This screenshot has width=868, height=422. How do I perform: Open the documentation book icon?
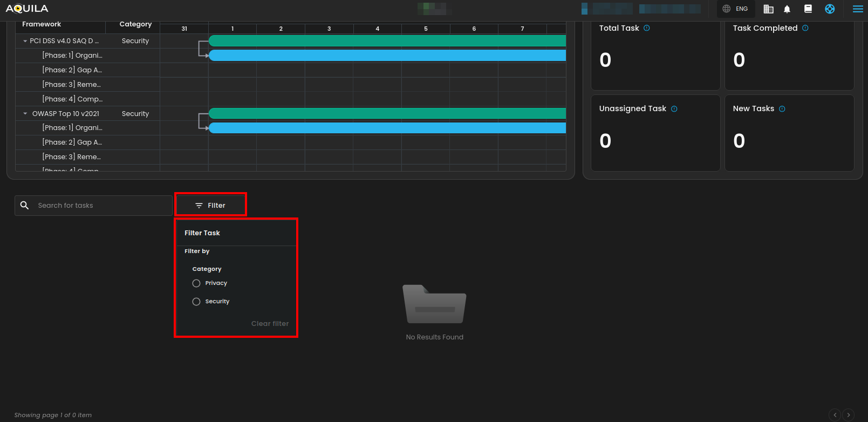[808, 9]
